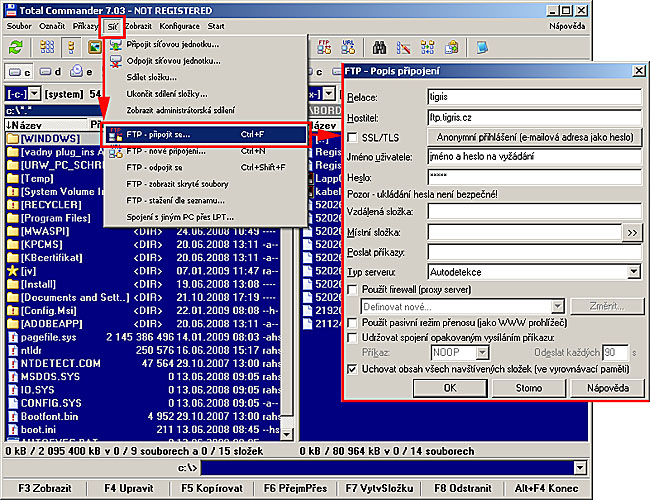Screen dimensions: 650x500
Task: Select the CONFIG.SYS file icon
Action: [13, 403]
